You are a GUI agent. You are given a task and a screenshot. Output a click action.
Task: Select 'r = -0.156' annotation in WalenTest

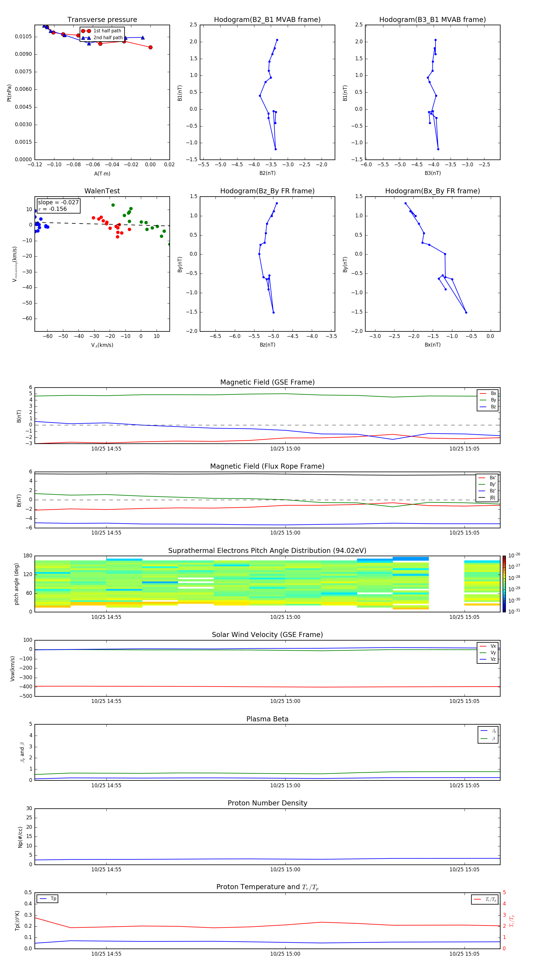click(53, 209)
